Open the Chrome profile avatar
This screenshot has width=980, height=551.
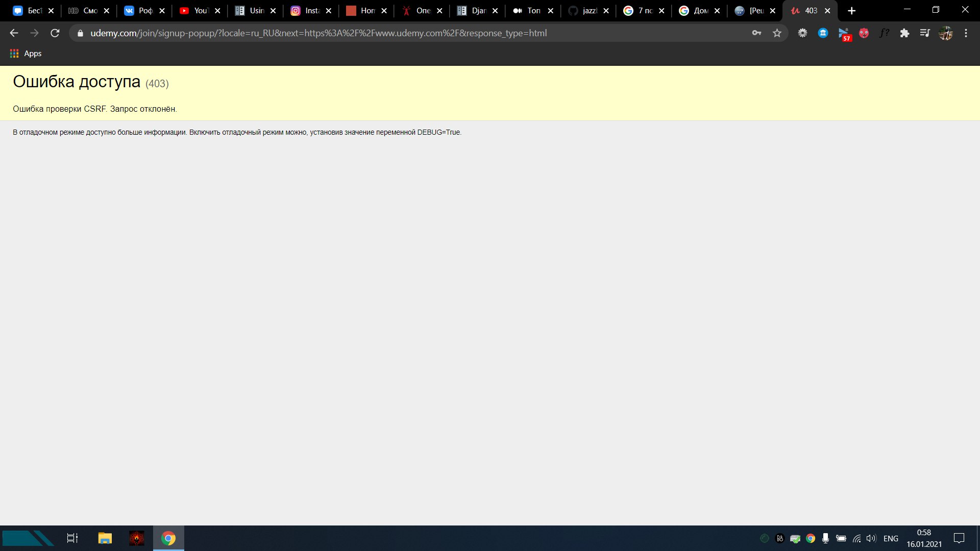tap(945, 33)
